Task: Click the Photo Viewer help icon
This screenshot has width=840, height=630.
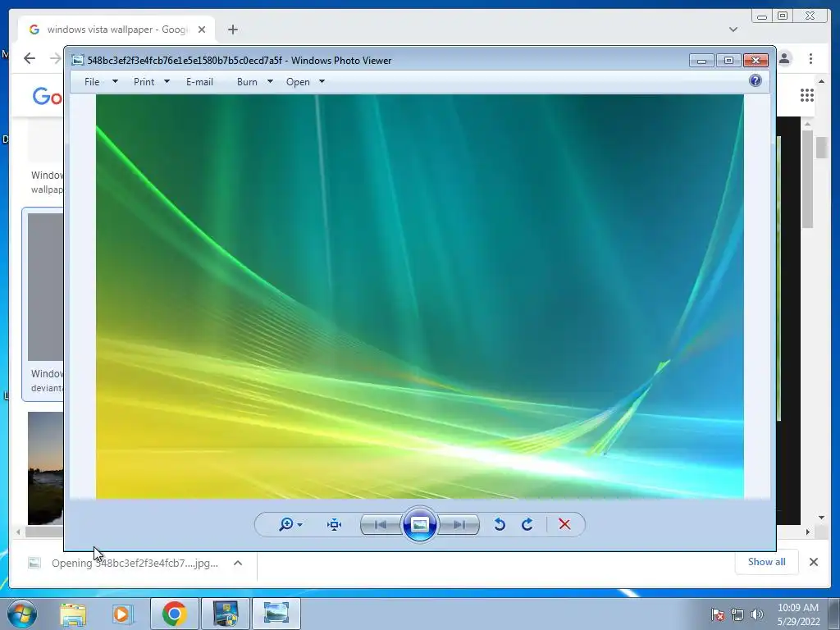Action: 756,81
